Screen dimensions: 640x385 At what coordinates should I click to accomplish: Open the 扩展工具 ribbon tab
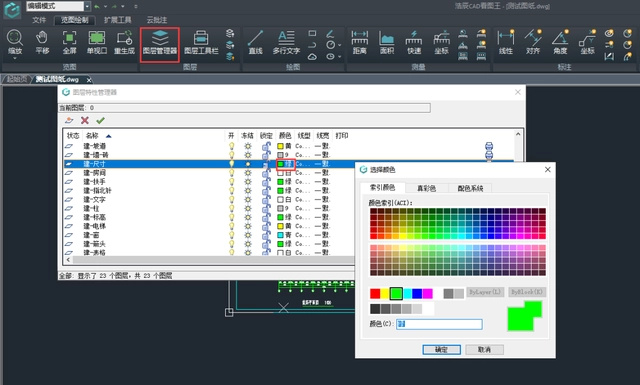[x=118, y=20]
